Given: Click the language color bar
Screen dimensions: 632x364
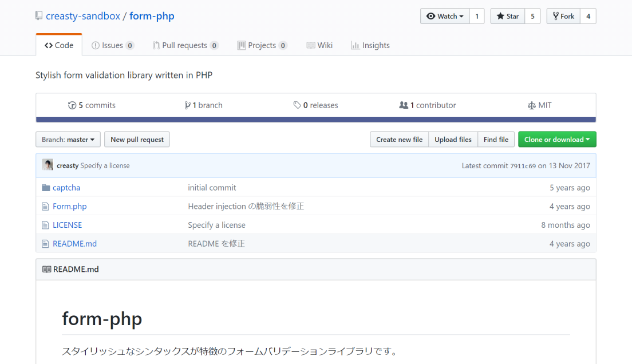Looking at the screenshot, I should tap(315, 120).
